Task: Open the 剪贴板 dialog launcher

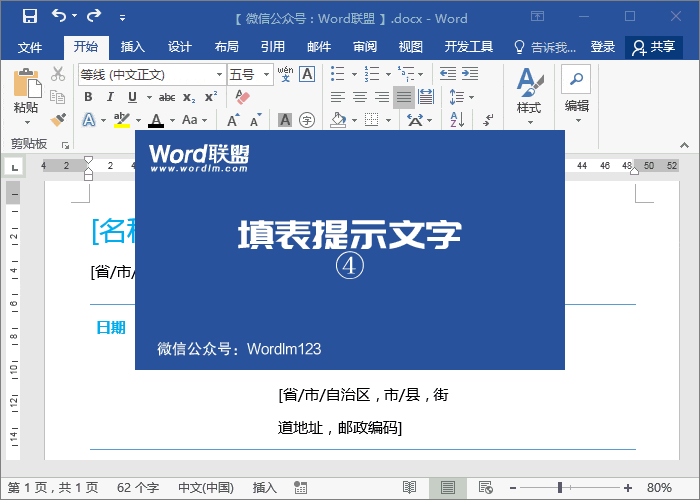Action: [x=66, y=145]
